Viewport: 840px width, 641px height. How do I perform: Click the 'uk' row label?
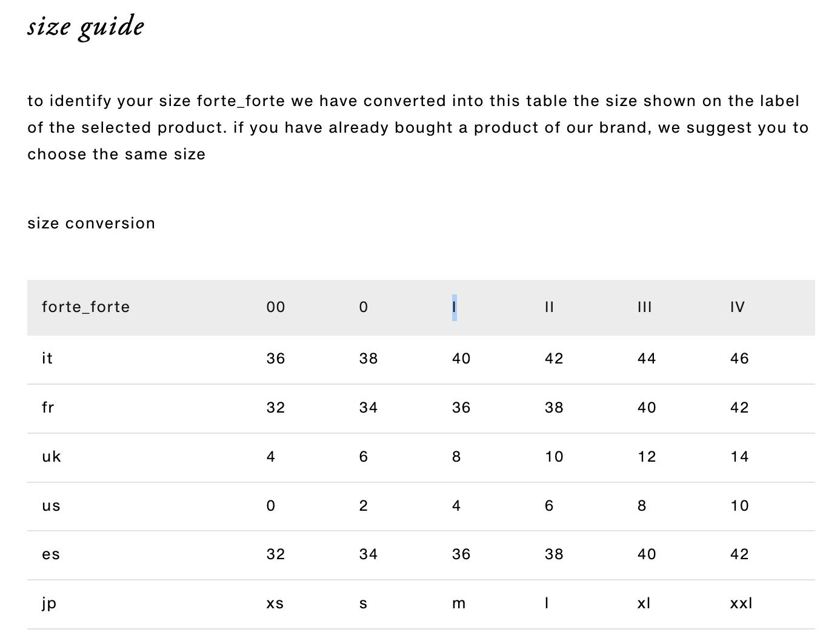52,457
